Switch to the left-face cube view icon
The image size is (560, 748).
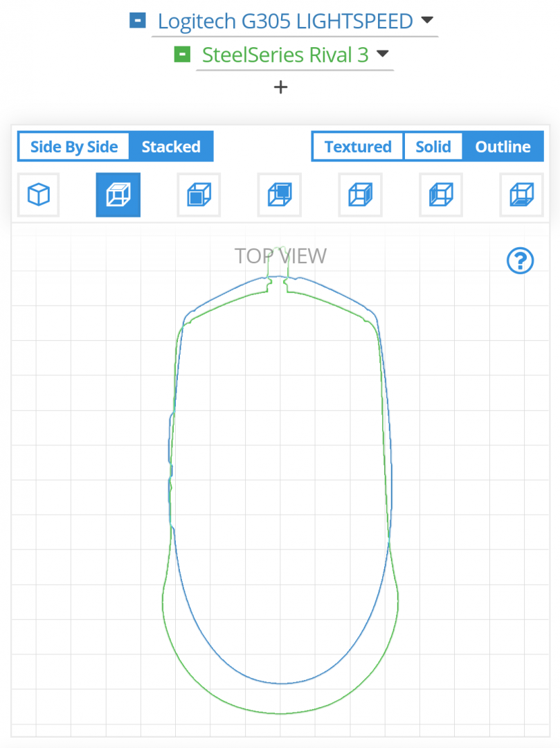click(x=441, y=195)
